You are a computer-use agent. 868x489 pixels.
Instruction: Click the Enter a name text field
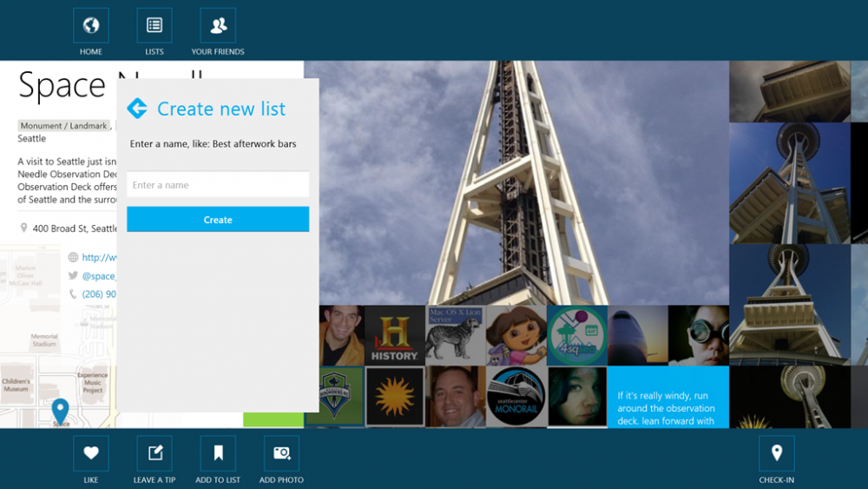tap(218, 185)
